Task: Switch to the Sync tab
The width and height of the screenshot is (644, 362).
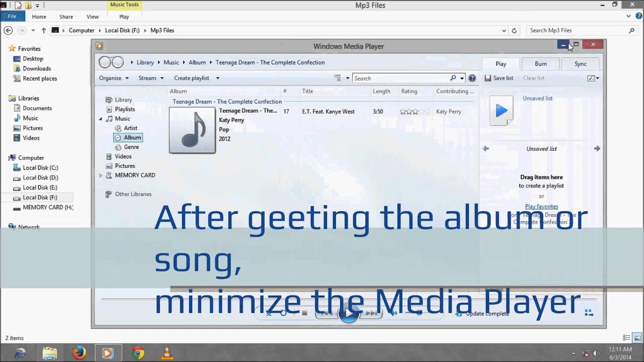Action: 580,64
